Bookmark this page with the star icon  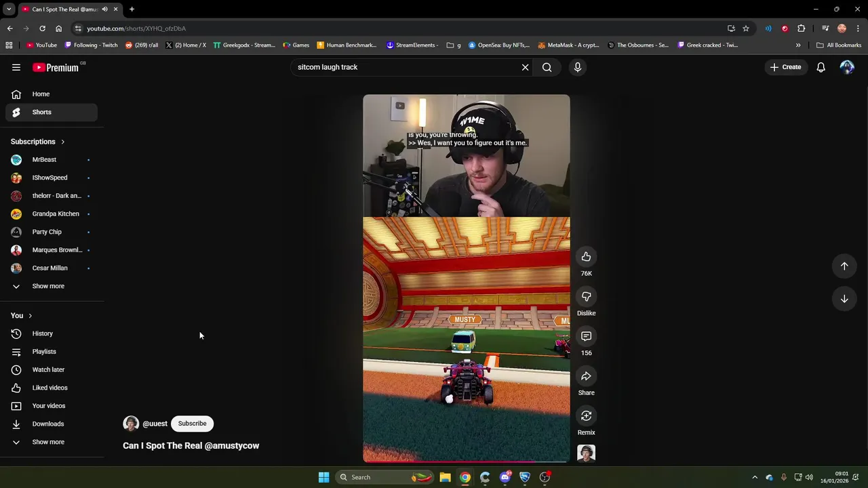click(746, 28)
